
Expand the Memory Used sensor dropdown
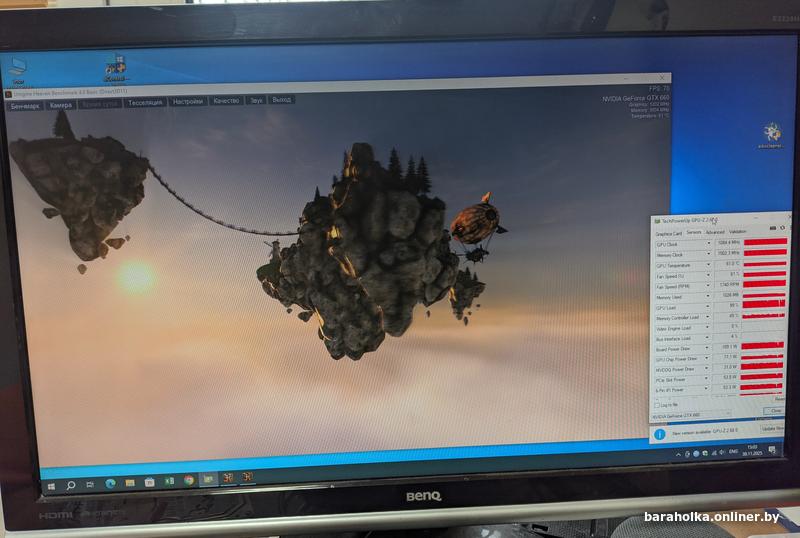point(708,296)
